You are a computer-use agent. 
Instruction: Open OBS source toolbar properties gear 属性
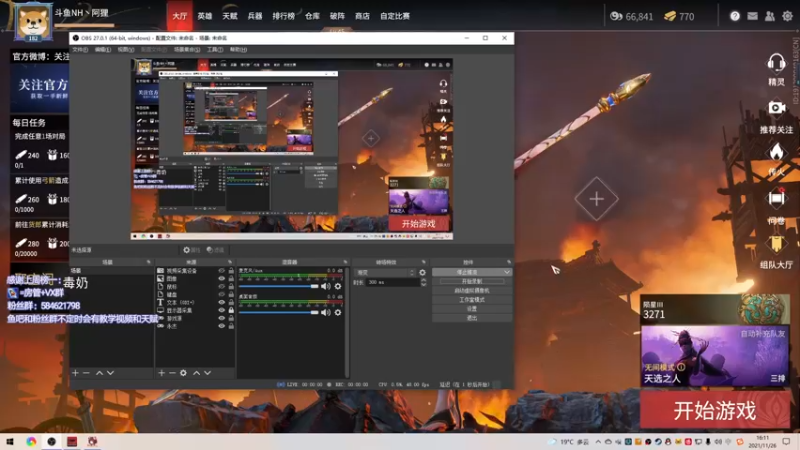tap(192, 250)
